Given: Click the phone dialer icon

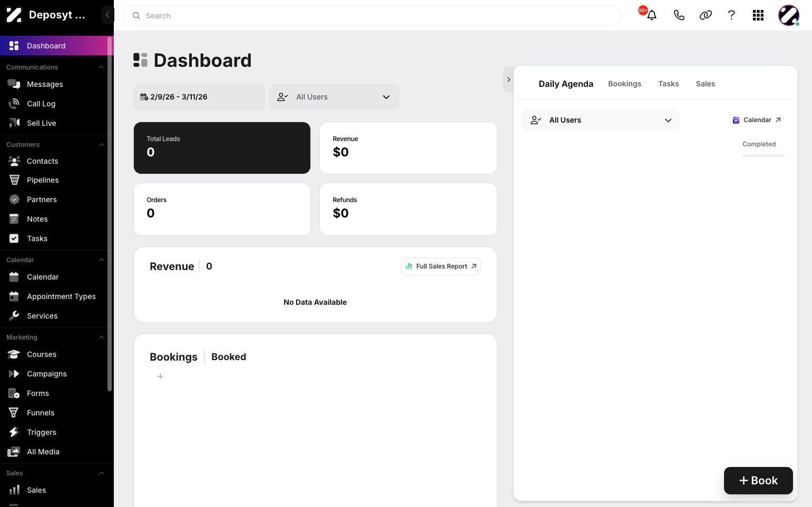Looking at the screenshot, I should (679, 15).
